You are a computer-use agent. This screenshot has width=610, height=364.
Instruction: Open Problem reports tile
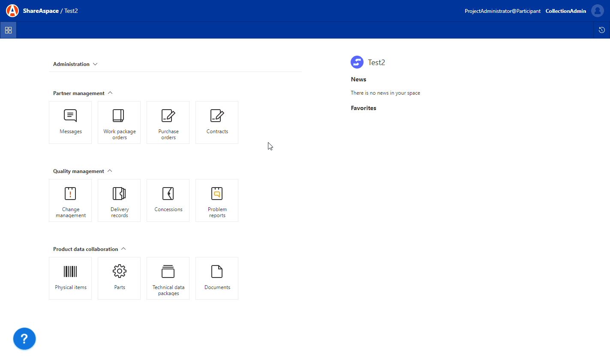(217, 200)
